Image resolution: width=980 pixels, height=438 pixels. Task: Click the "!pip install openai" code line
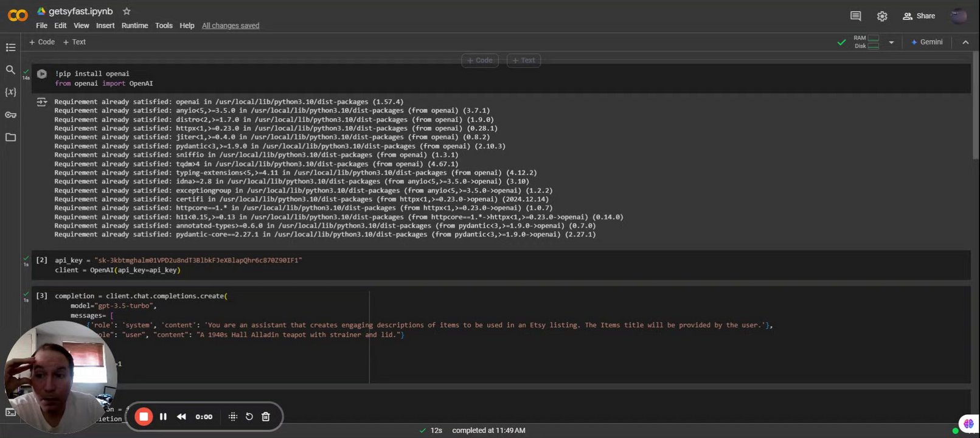92,74
